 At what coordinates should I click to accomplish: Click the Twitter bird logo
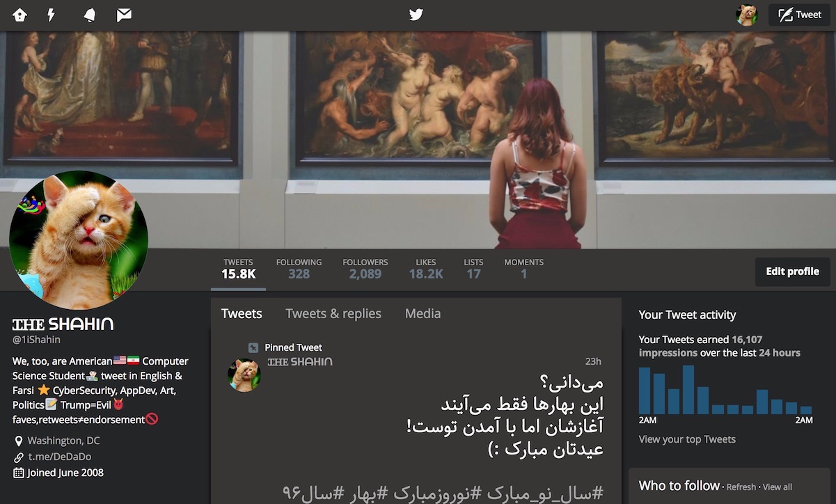coord(416,15)
